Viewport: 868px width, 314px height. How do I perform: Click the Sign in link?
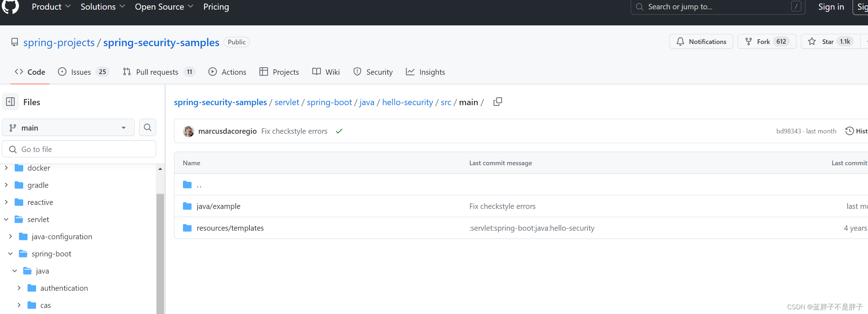pyautogui.click(x=831, y=7)
